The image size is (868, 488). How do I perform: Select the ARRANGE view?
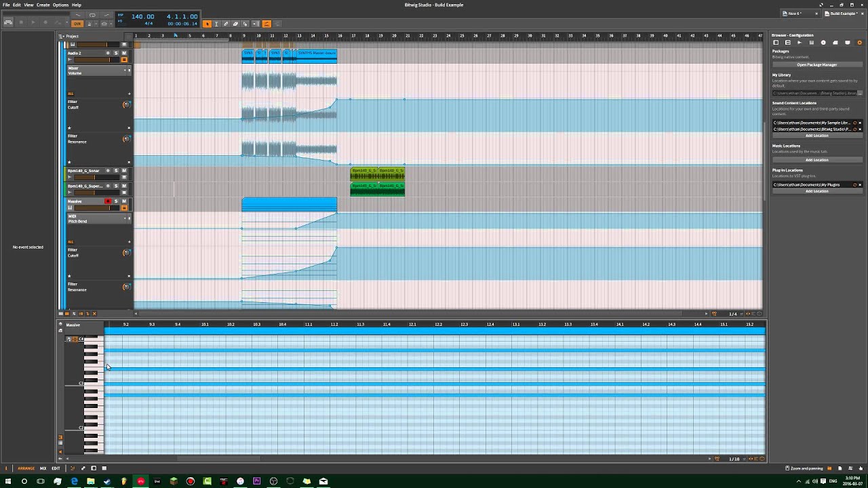click(26, 468)
